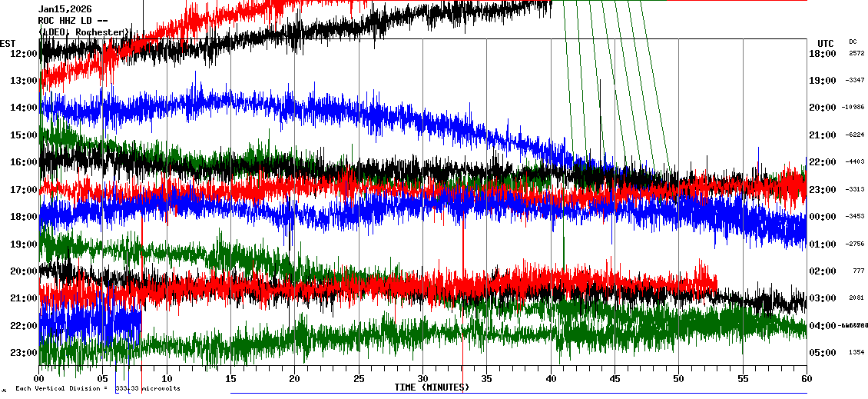The height and width of the screenshot is (399, 868).
Task: Click the 15 minute axis tick label
Action: coord(230,378)
